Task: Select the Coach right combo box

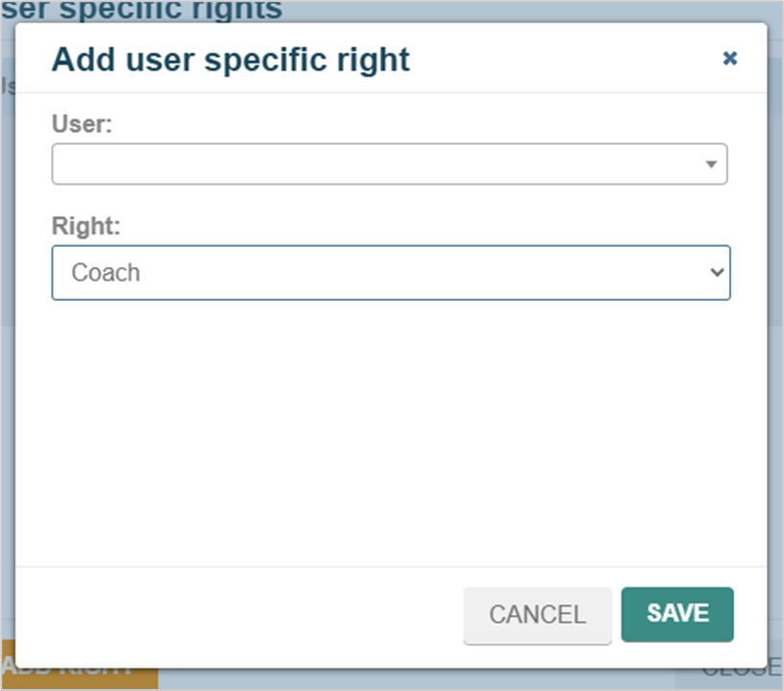Action: pyautogui.click(x=391, y=273)
